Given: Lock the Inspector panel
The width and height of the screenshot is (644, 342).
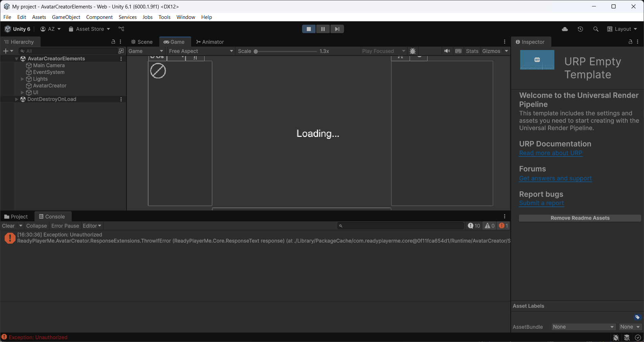Looking at the screenshot, I should pyautogui.click(x=630, y=42).
